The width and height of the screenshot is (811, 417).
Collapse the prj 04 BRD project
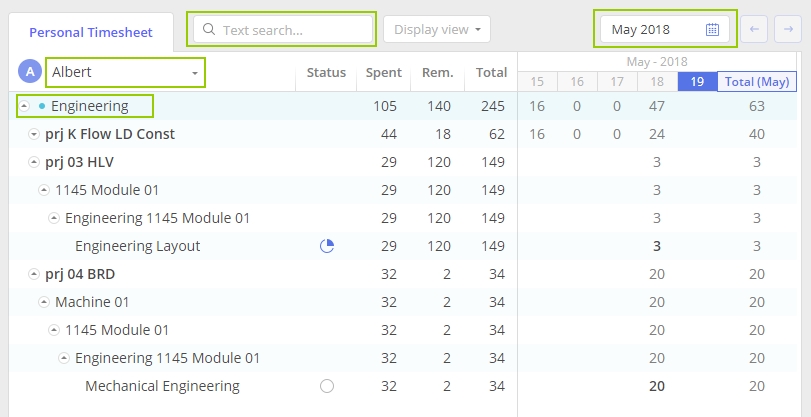click(34, 274)
